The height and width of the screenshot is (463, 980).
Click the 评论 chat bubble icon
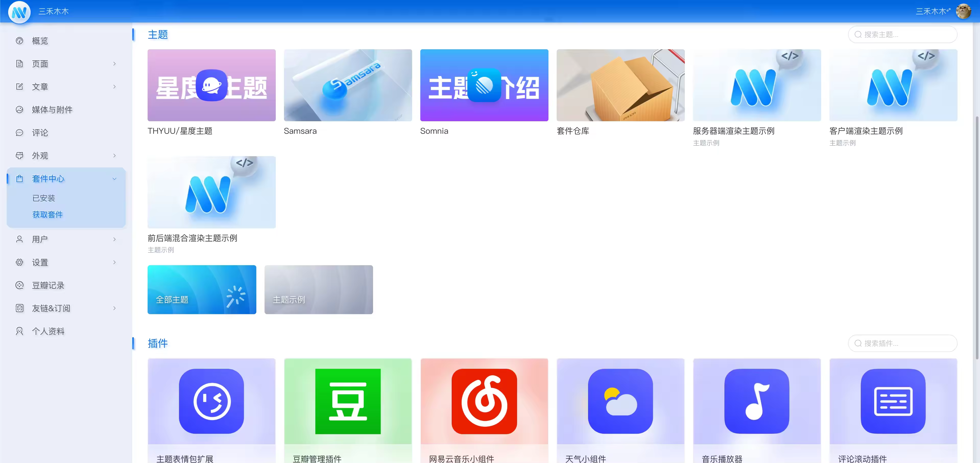pyautogui.click(x=19, y=133)
